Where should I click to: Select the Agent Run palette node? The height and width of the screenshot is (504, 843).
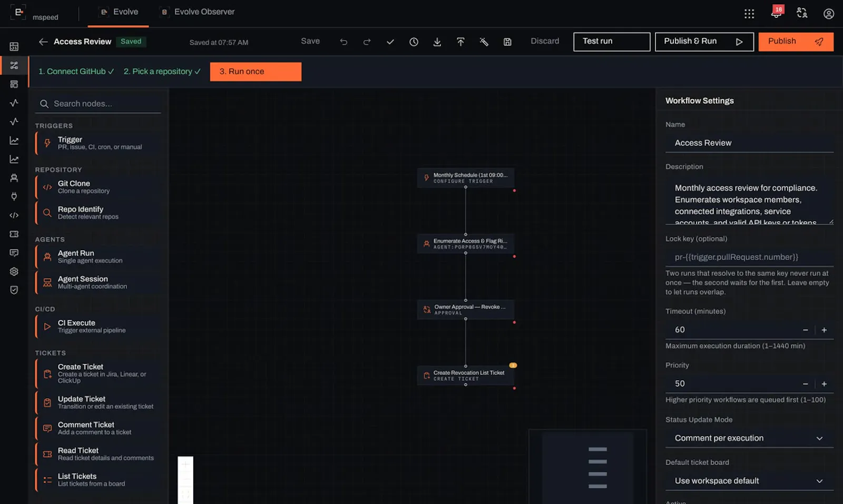coord(98,257)
